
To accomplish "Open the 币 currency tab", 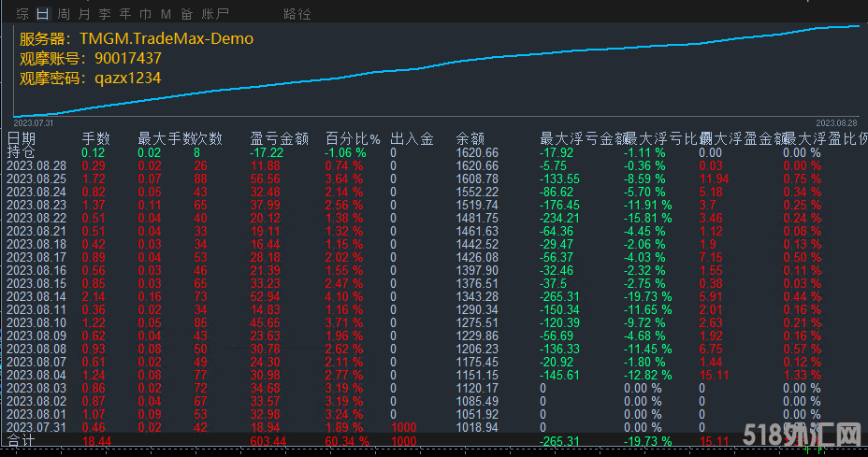I will pos(146,14).
